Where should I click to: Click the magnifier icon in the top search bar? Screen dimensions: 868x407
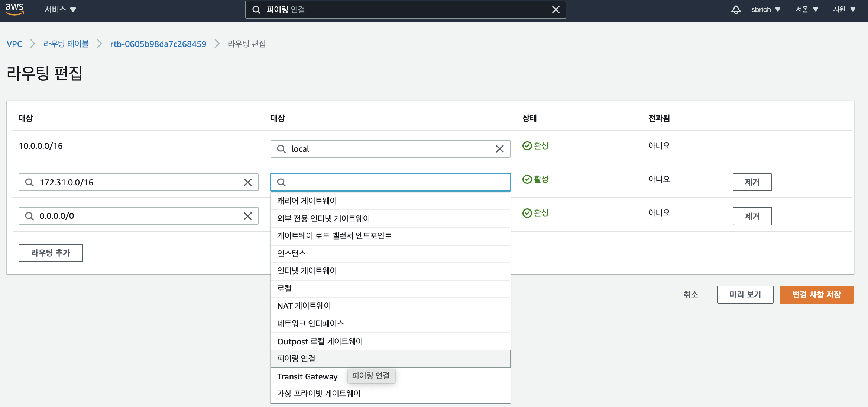click(x=256, y=10)
